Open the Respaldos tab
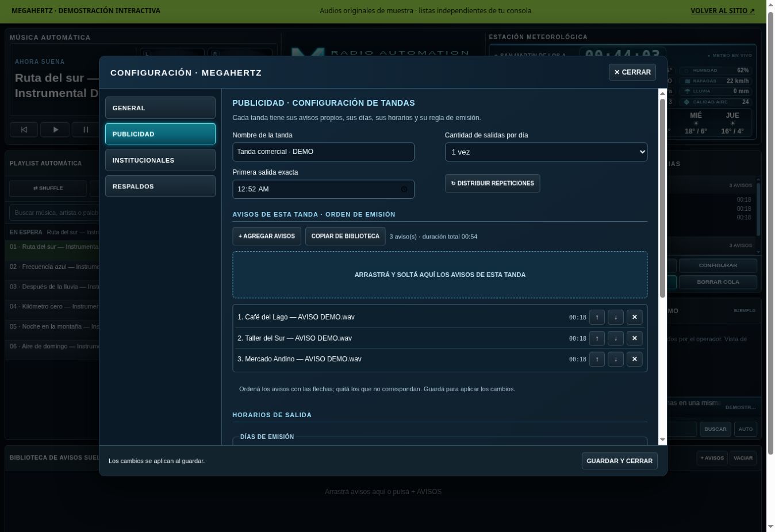Screen dimensions: 775x532 coord(160,186)
